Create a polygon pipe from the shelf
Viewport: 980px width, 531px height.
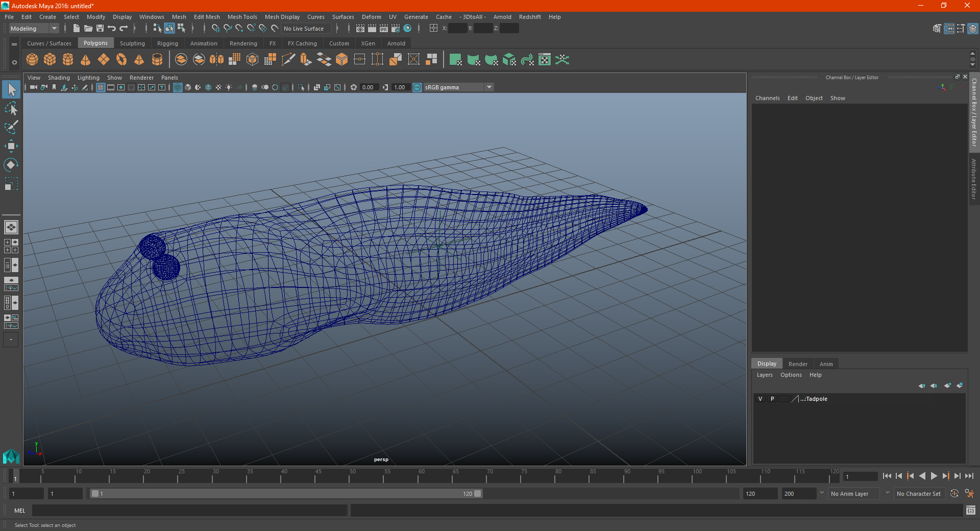(x=157, y=60)
